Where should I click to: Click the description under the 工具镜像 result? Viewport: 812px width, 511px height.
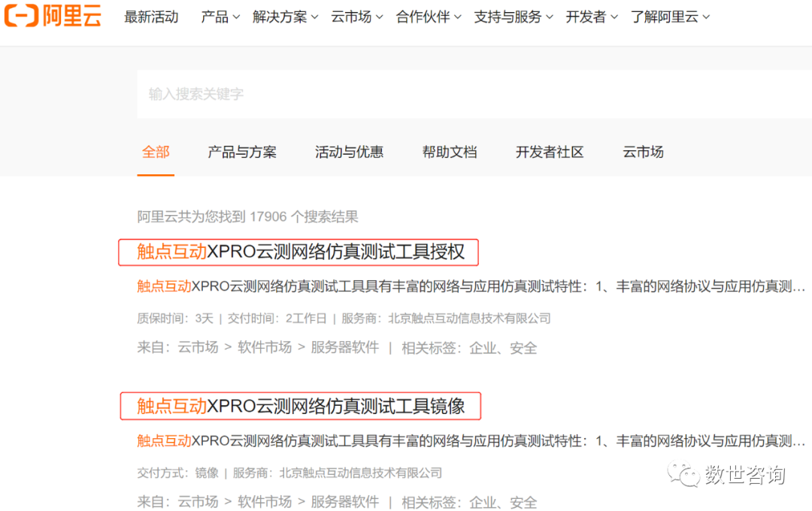pos(471,441)
